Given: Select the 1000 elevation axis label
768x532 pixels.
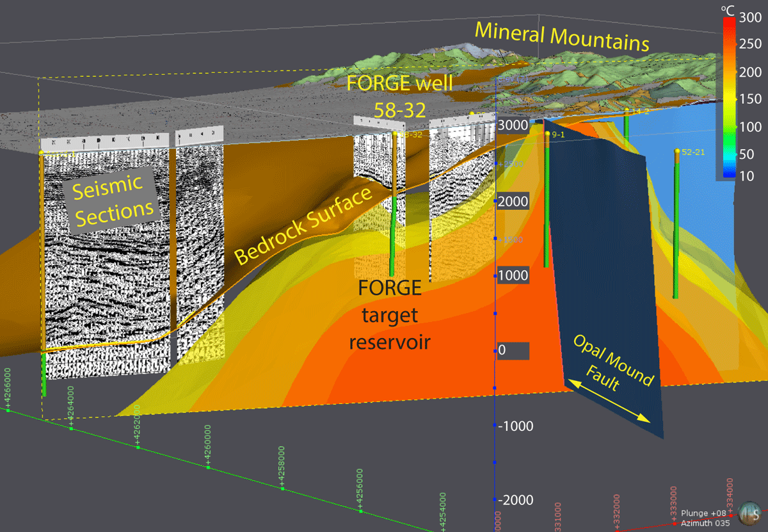Looking at the screenshot, I should (514, 276).
